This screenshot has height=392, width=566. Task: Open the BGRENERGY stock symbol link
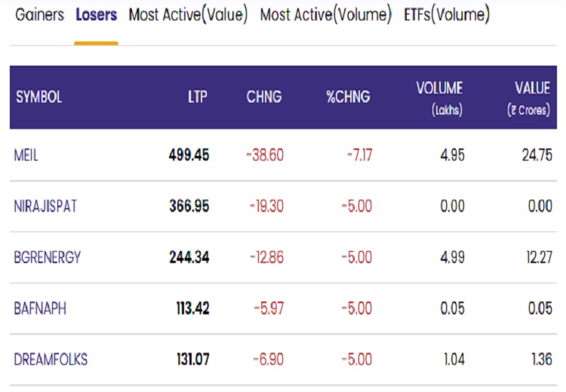(48, 257)
